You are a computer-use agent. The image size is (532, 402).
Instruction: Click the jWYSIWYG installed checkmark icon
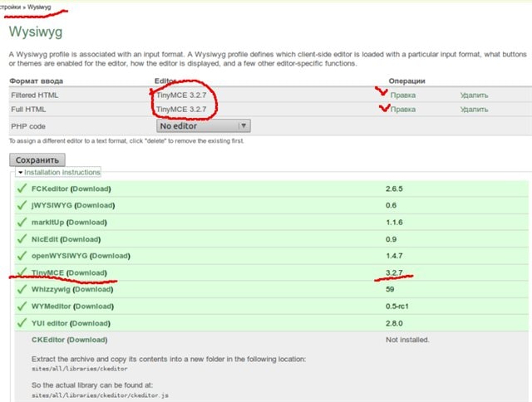[x=22, y=204]
